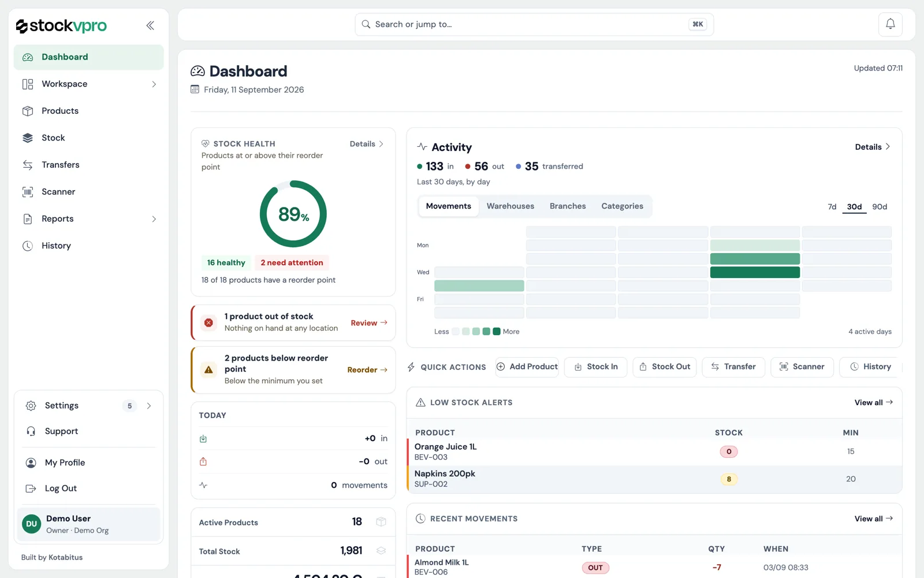Image resolution: width=924 pixels, height=578 pixels.
Task: Launch the Scanner from sidebar
Action: [x=88, y=192]
